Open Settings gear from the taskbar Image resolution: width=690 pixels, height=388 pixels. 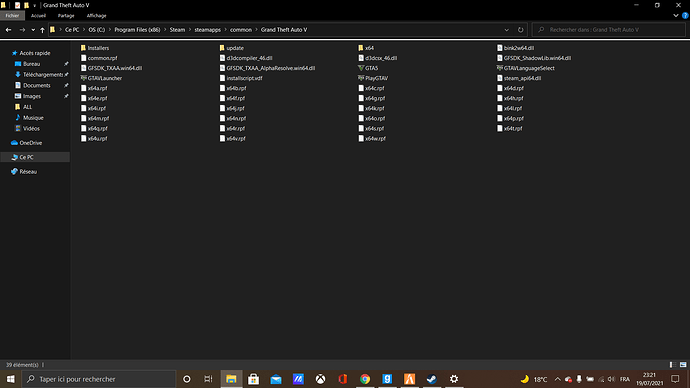(x=454, y=379)
